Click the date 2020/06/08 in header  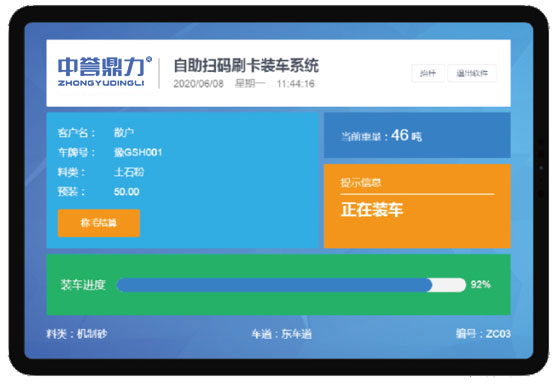coord(198,84)
